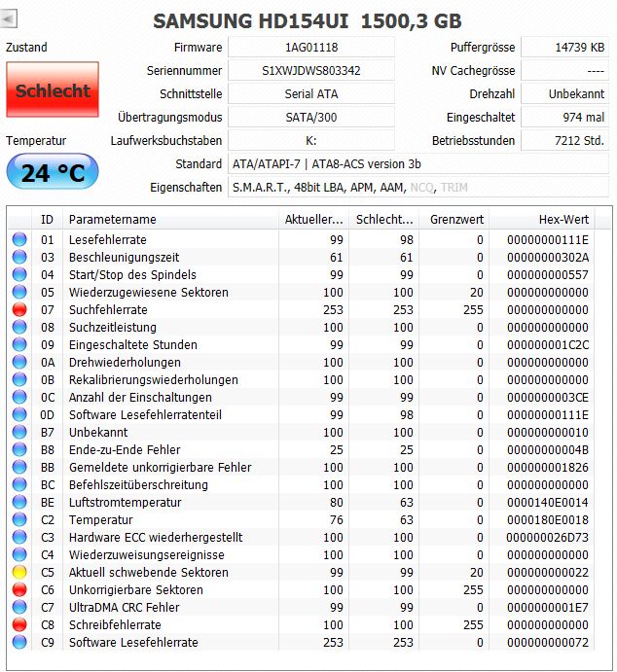Click the Standard field ATA/ATAPI-7
The image size is (617, 672).
click(418, 163)
